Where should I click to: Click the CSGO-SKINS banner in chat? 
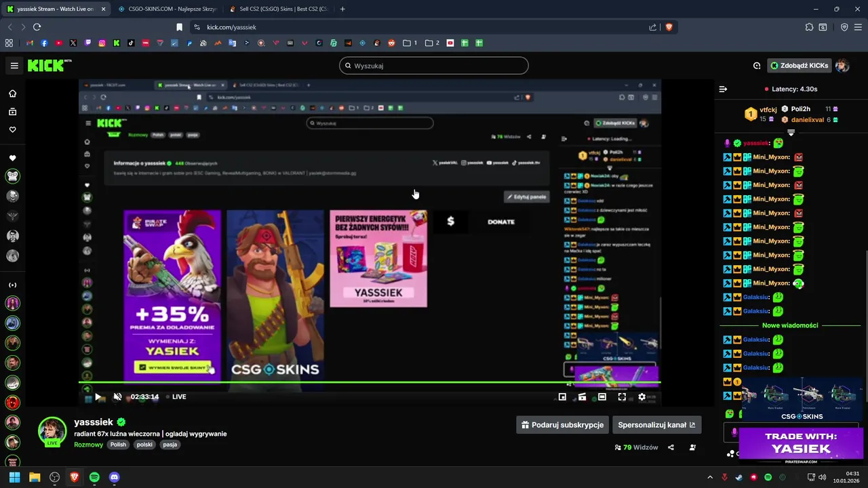pos(802,400)
